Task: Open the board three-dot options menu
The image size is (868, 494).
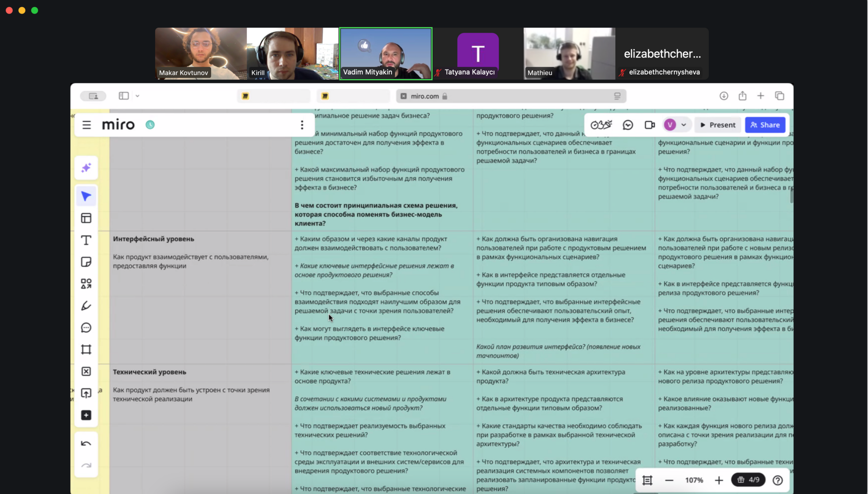Action: (x=302, y=125)
